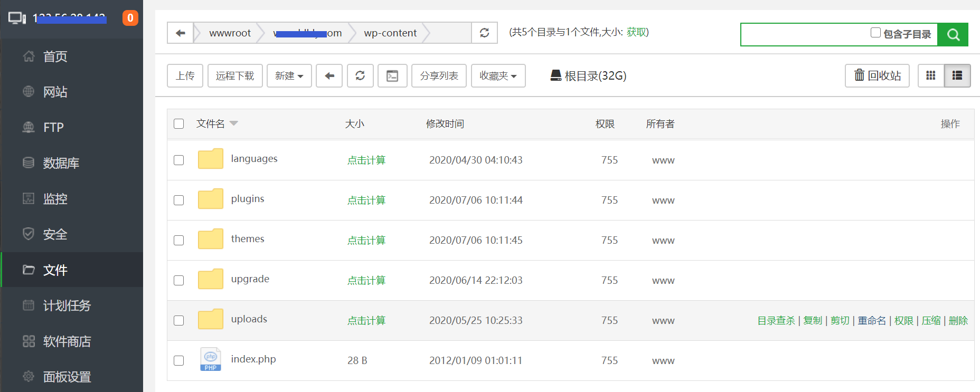Click the green search magnifier button
980x392 pixels.
click(953, 35)
